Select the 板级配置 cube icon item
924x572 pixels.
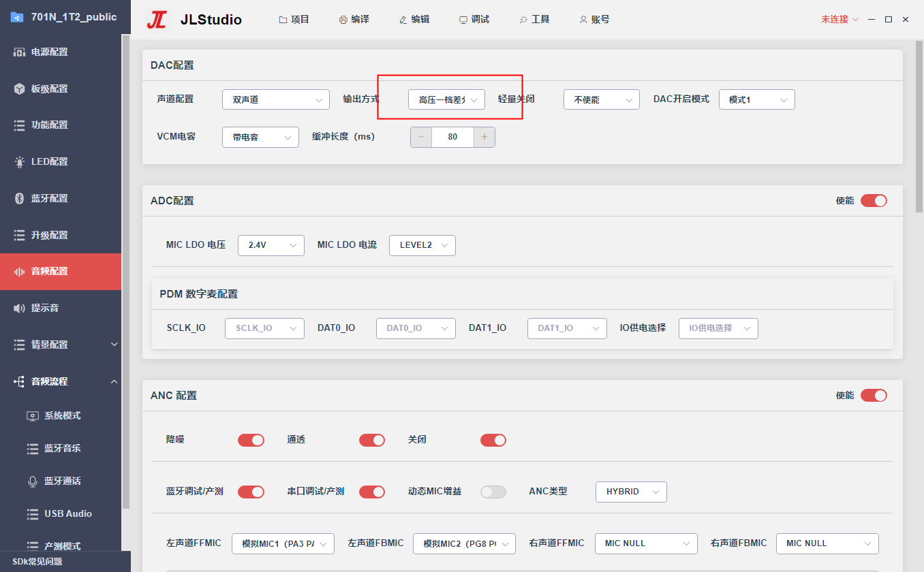pyautogui.click(x=61, y=89)
